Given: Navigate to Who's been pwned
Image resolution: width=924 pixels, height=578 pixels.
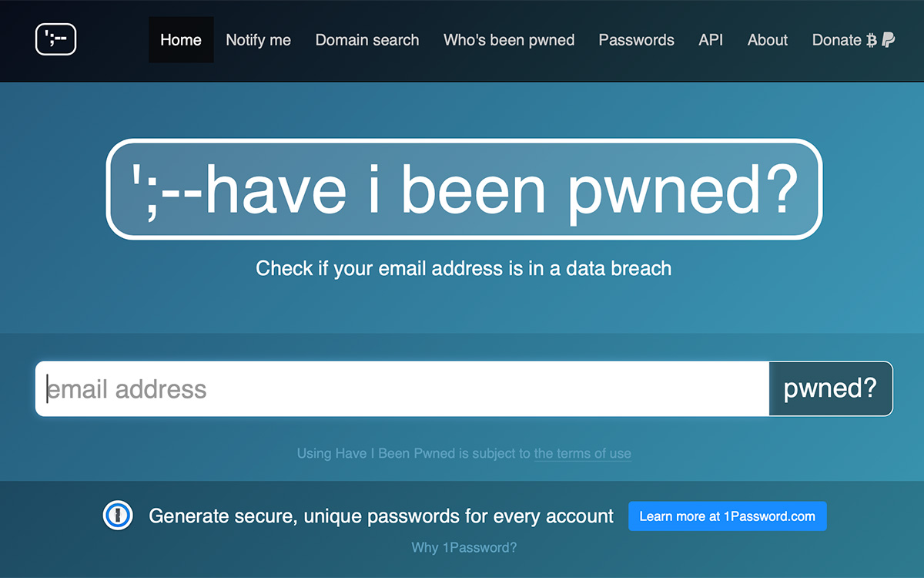Looking at the screenshot, I should [x=509, y=40].
